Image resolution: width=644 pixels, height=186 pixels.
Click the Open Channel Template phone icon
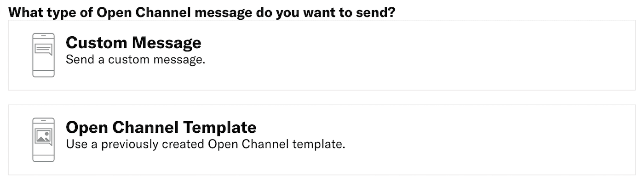pyautogui.click(x=43, y=140)
